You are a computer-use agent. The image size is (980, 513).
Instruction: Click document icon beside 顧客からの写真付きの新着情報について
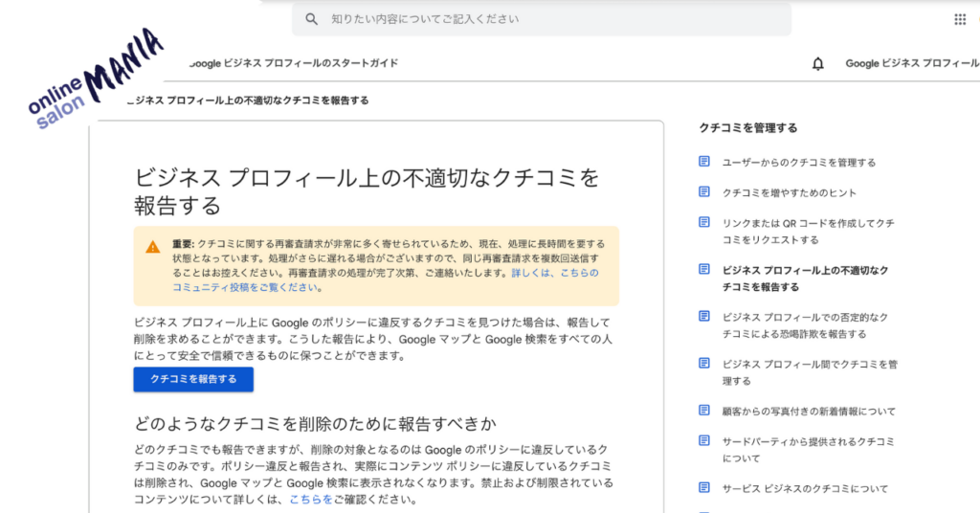point(704,411)
